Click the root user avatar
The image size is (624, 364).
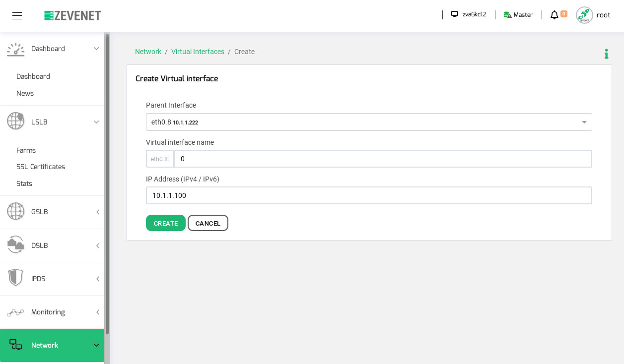click(584, 15)
